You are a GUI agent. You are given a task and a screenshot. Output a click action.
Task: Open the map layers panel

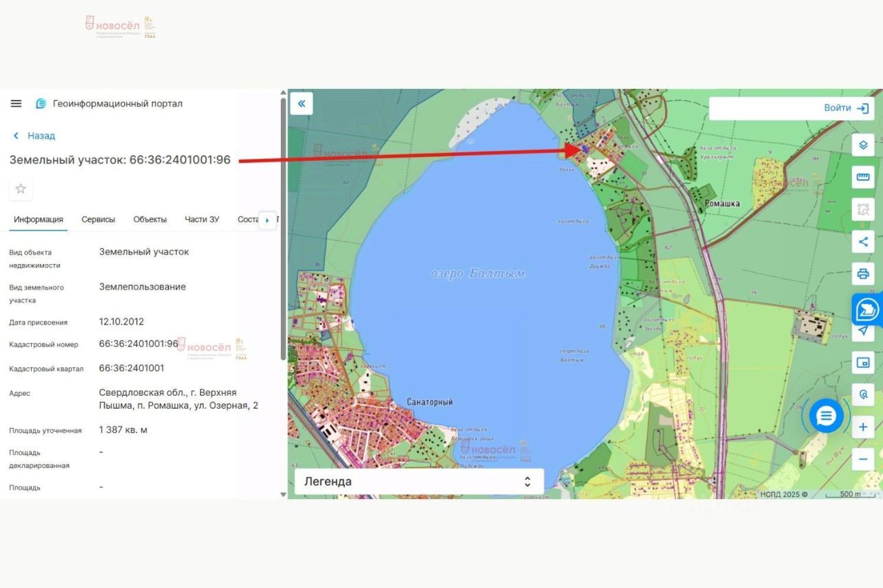point(862,145)
